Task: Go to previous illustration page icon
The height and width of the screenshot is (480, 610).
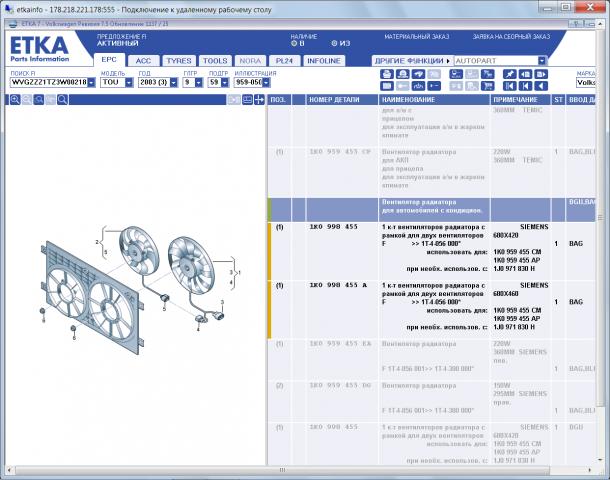Action: 525,74
